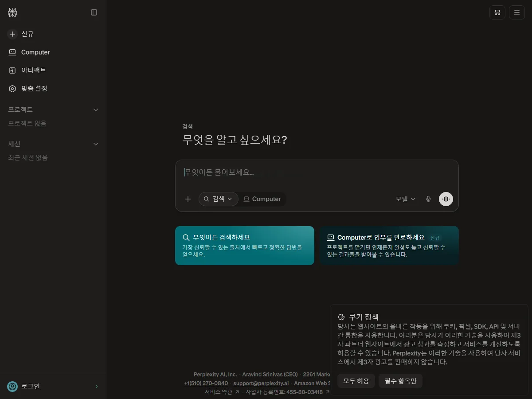Screen dimensions: 532x399
Task: Click the Perplexity AI, Inc. footer text
Action: [x=215, y=375]
